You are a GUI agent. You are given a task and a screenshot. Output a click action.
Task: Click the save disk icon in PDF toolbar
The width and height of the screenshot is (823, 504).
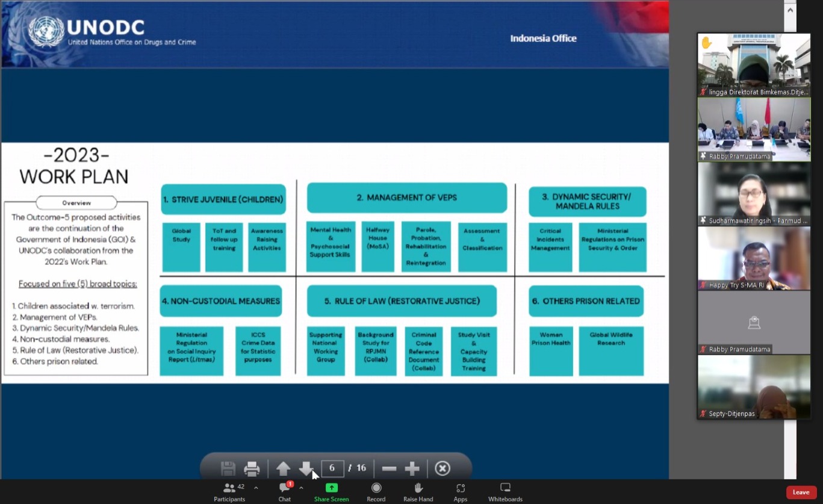point(228,468)
